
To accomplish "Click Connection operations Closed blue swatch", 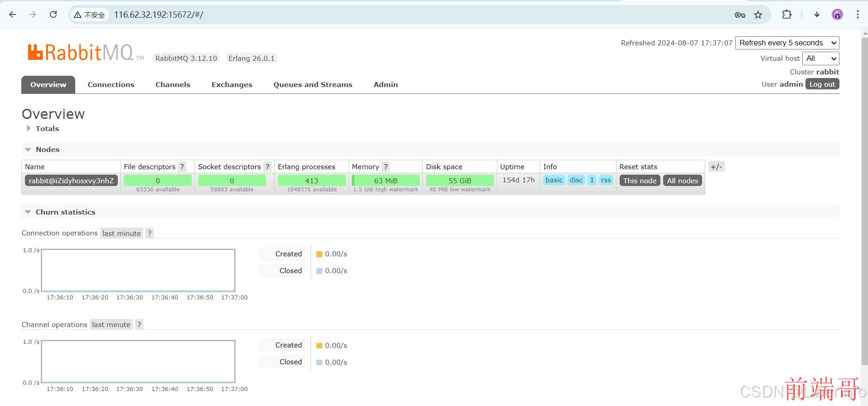I will click(x=319, y=271).
